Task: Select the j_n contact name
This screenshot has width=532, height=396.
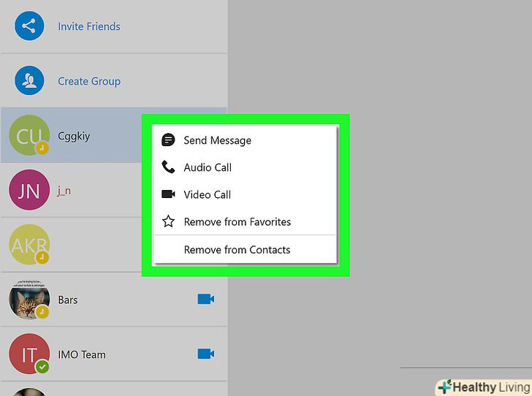Action: point(64,191)
